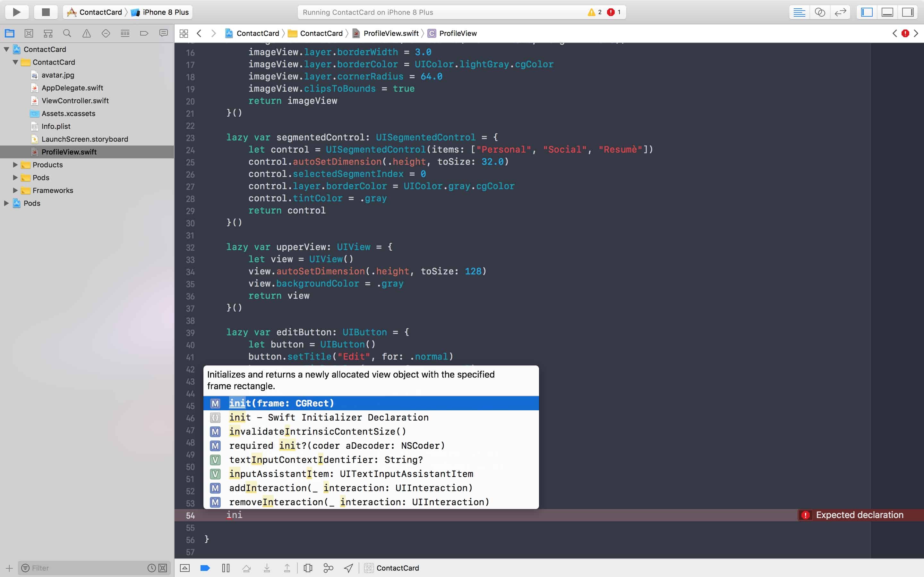This screenshot has height=577, width=924.
Task: Stop the running ContactCard app
Action: coord(46,12)
